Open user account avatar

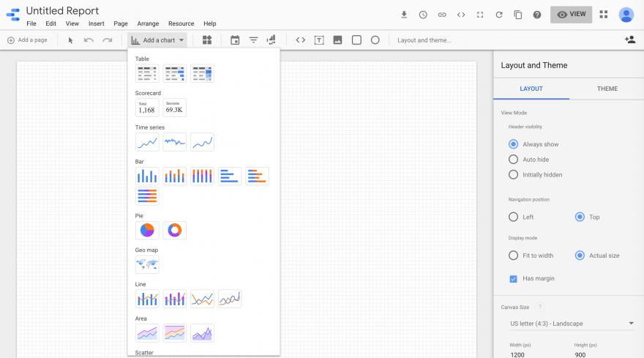pos(626,15)
